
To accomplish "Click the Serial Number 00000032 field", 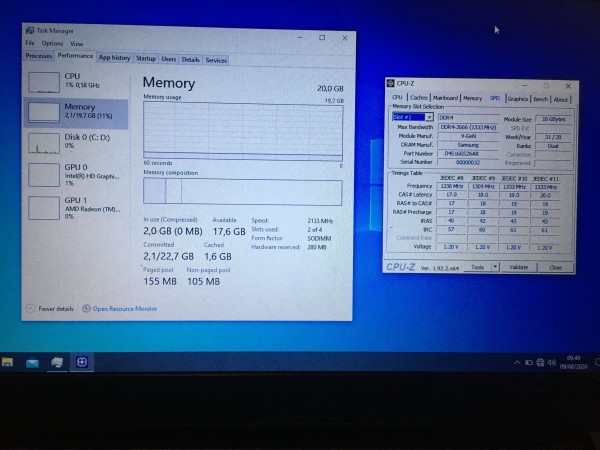I will pos(468,163).
